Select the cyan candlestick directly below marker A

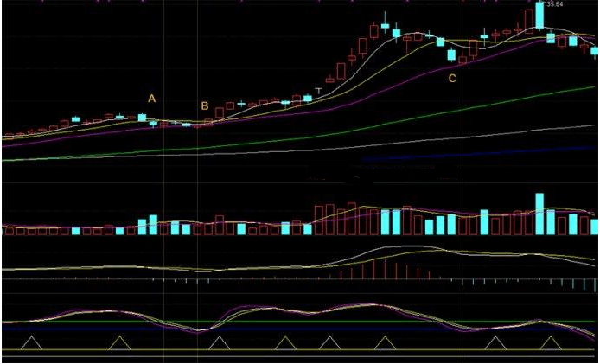point(153,124)
